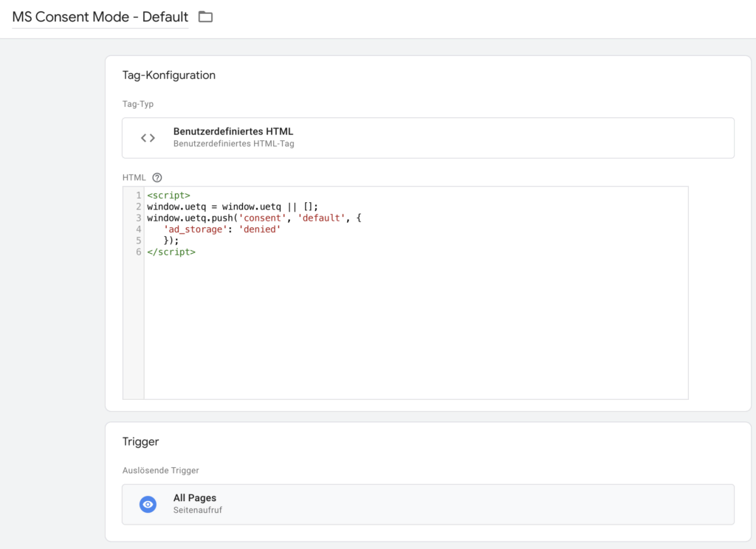Click line number 1 in editor gutter
This screenshot has width=756, height=549.
[x=138, y=196]
